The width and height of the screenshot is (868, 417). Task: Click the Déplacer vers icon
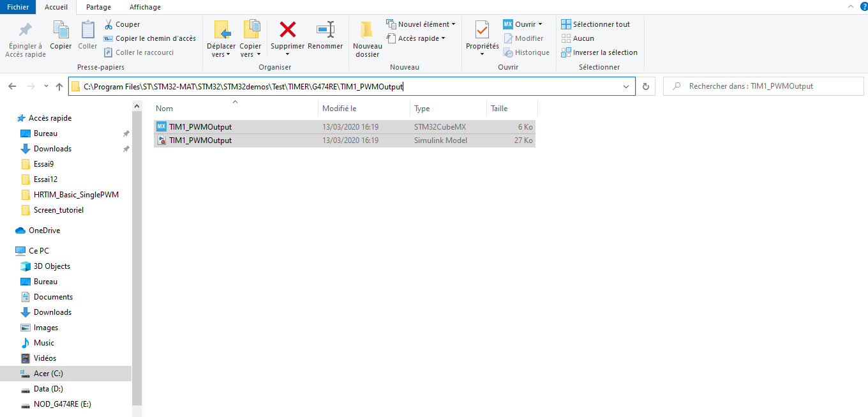click(x=221, y=30)
